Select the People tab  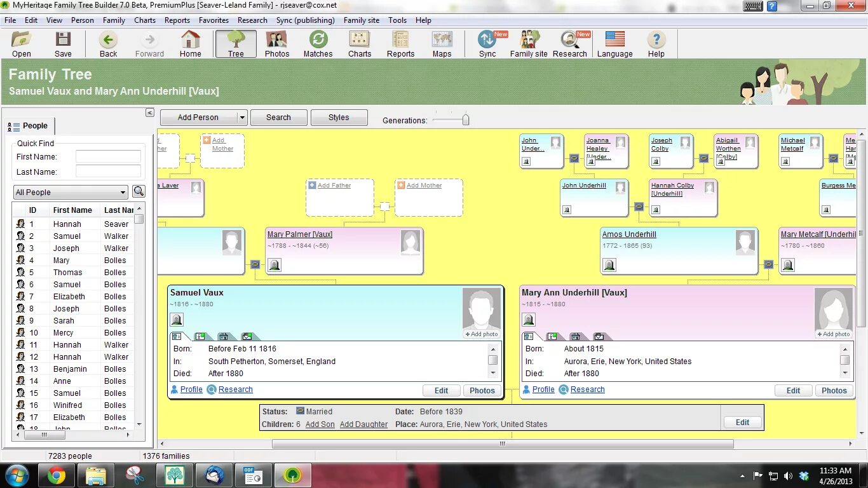pos(29,126)
